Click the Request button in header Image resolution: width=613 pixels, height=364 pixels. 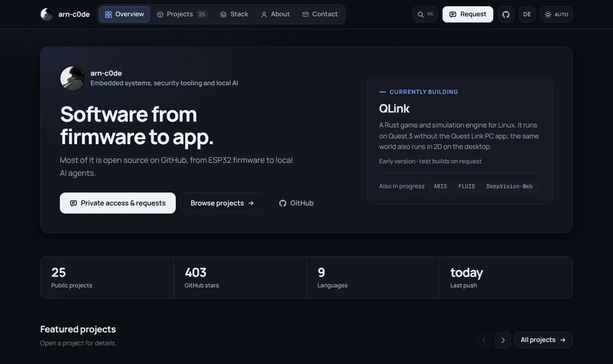pyautogui.click(x=467, y=14)
